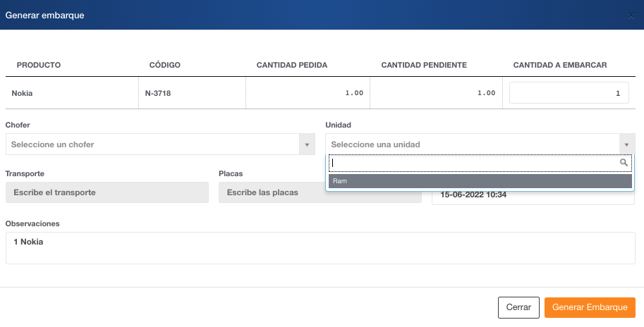This screenshot has width=644, height=327.
Task: Click the Cerrar button
Action: [x=518, y=308]
